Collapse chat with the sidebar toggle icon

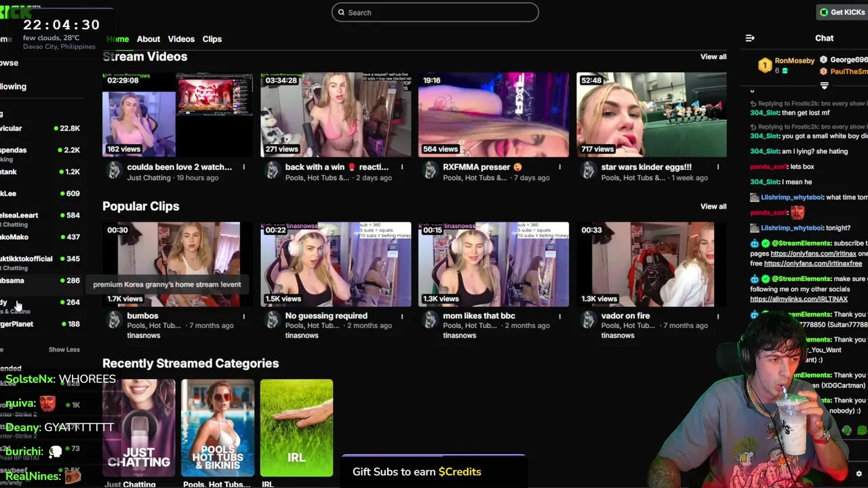750,38
